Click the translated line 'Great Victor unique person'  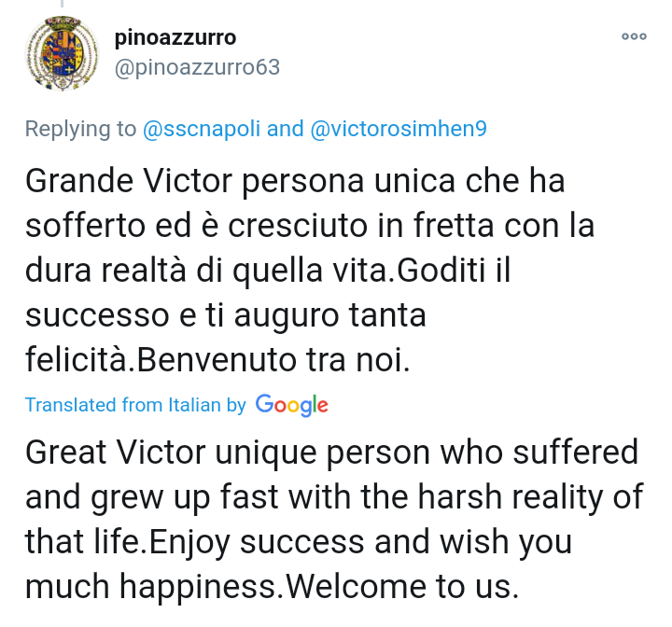pos(332,453)
